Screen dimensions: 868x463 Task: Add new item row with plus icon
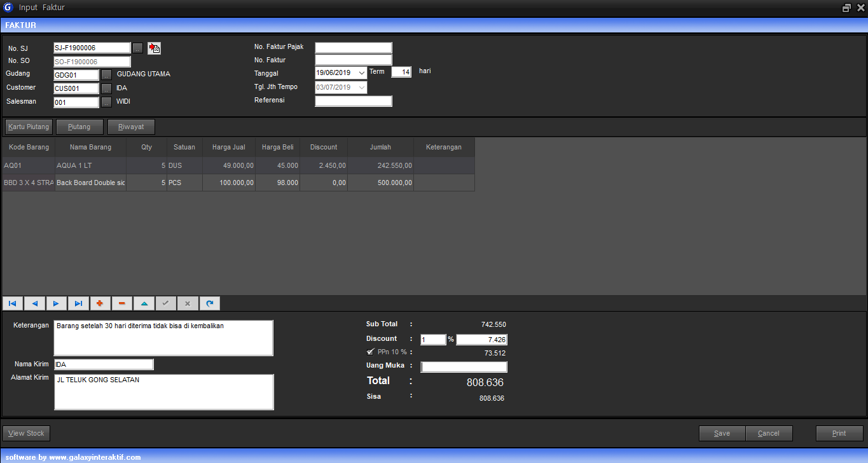(x=100, y=303)
